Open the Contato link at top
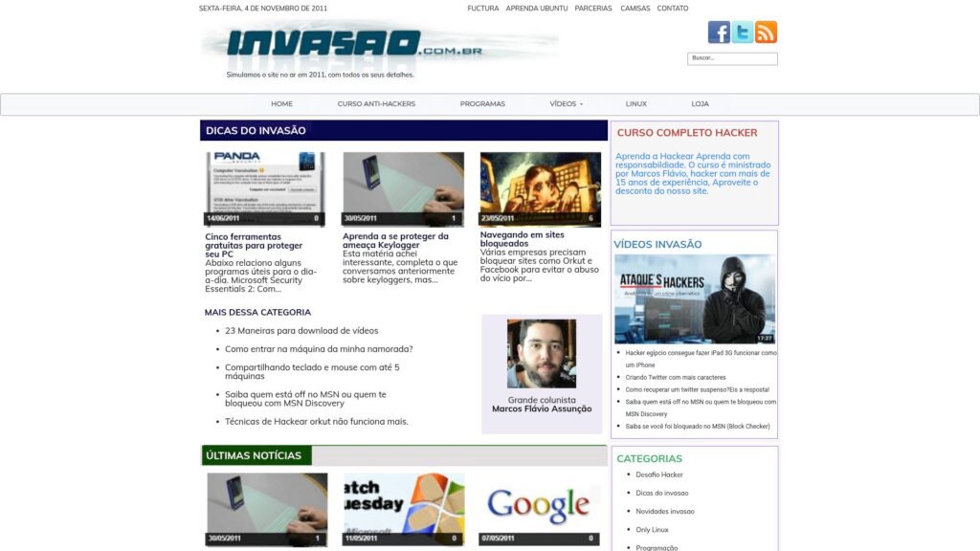This screenshot has width=980, height=551. point(672,9)
